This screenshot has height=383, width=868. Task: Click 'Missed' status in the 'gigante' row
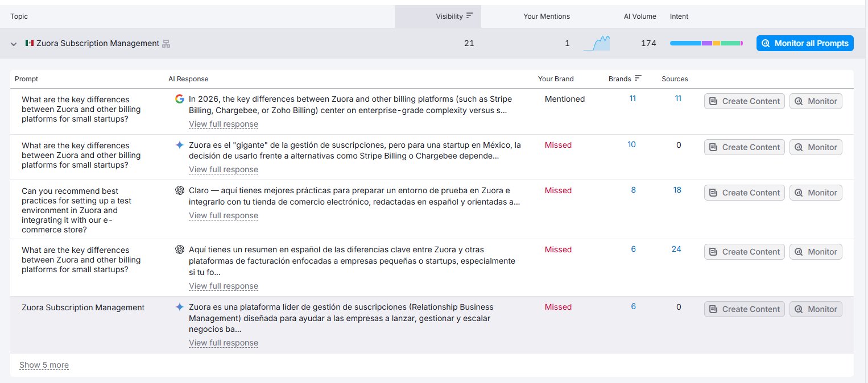558,145
